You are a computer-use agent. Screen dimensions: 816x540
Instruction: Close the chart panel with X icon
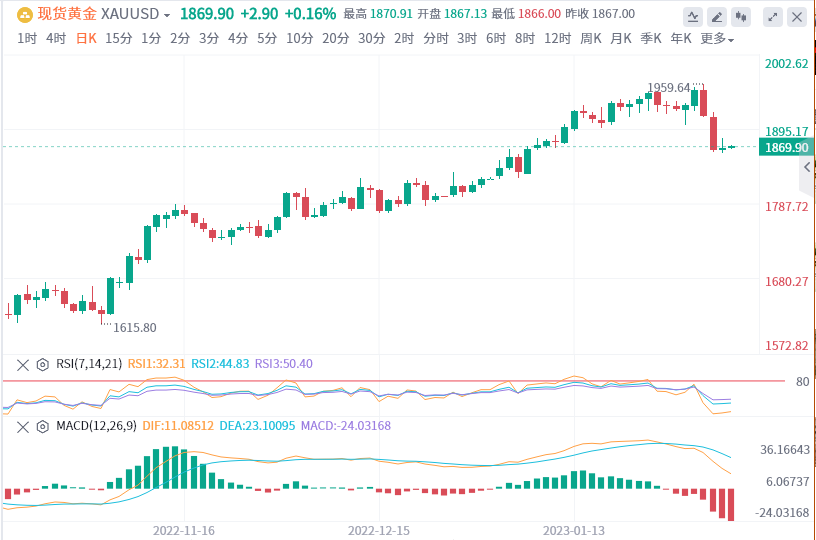[x=797, y=18]
